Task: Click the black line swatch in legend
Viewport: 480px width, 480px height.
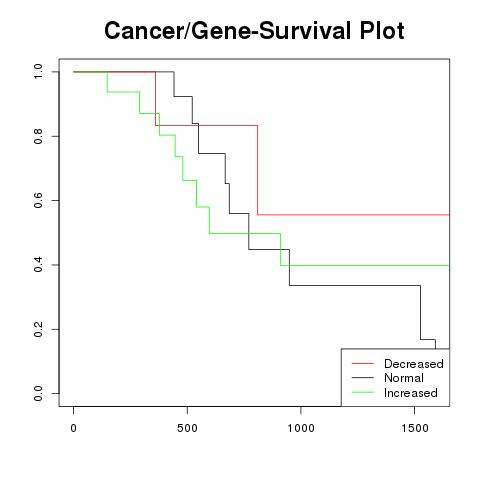Action: click(363, 377)
